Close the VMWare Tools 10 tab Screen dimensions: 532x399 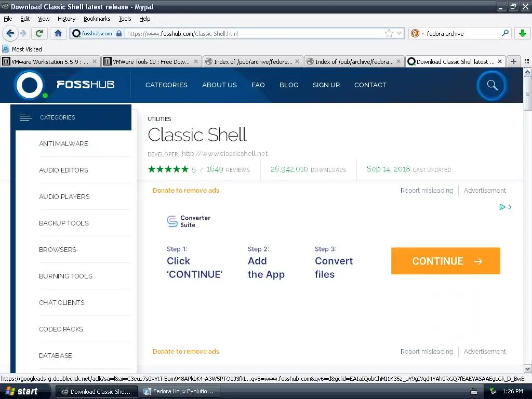point(196,61)
